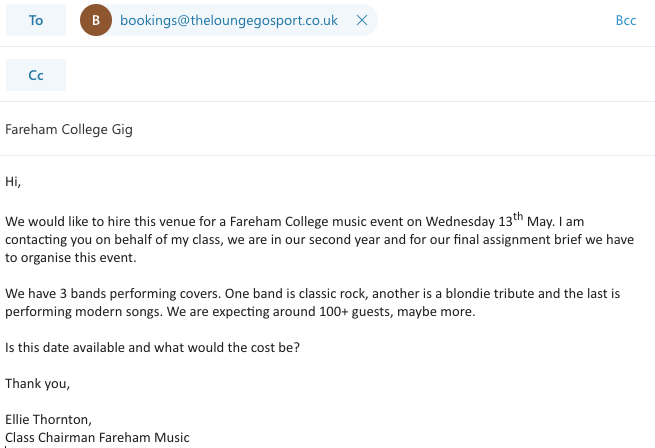This screenshot has width=655, height=448.
Task: Show the Bcc field
Action: [x=626, y=20]
